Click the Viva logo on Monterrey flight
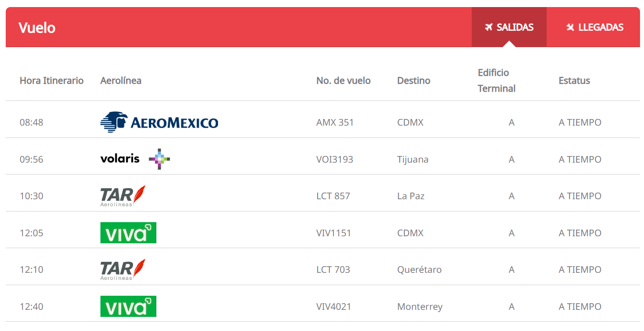Viewport: 644px width, 331px height. tap(128, 306)
